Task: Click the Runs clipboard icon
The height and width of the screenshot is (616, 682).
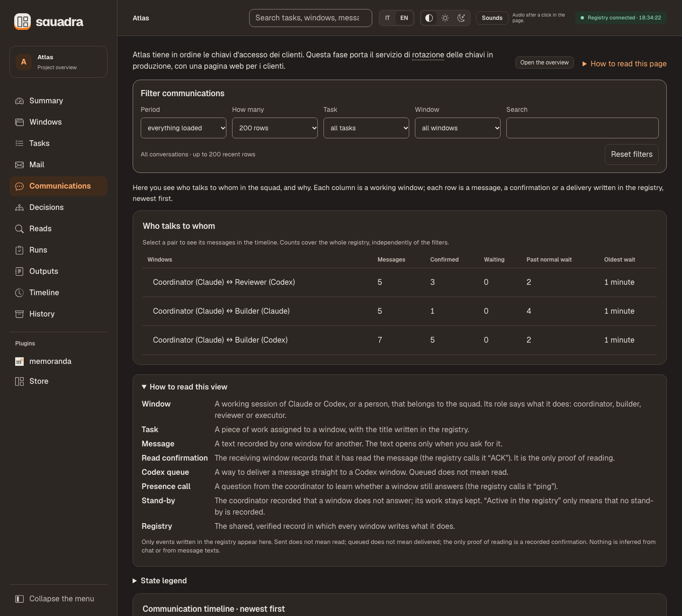Action: click(19, 250)
